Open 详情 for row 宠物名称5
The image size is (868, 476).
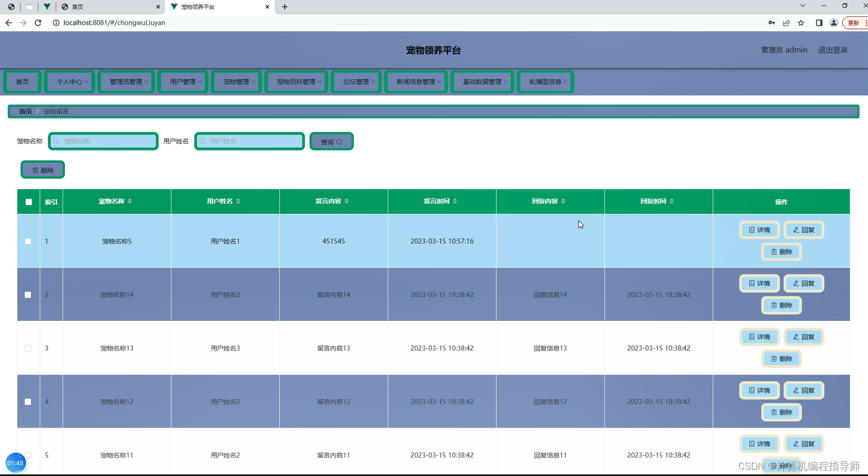coord(760,230)
